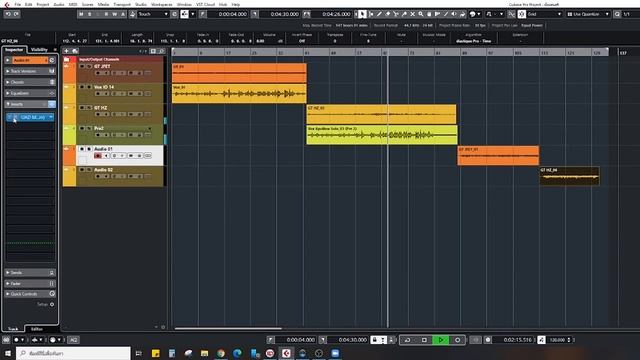The width and height of the screenshot is (640, 360).
Task: Expand the Quick Controls inspector section
Action: (x=30, y=294)
